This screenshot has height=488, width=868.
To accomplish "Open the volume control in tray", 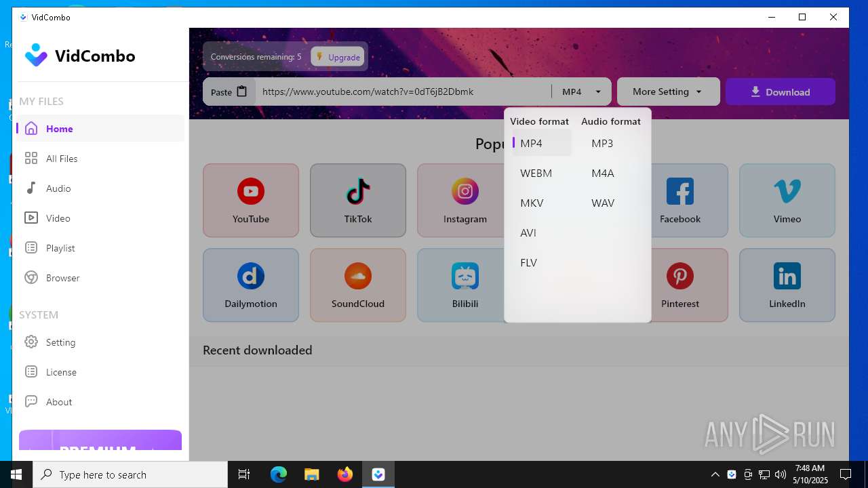I will click(781, 474).
